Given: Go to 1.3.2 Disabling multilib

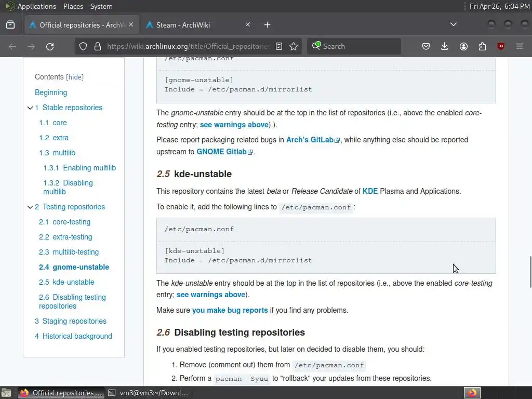Looking at the screenshot, I should [68, 187].
